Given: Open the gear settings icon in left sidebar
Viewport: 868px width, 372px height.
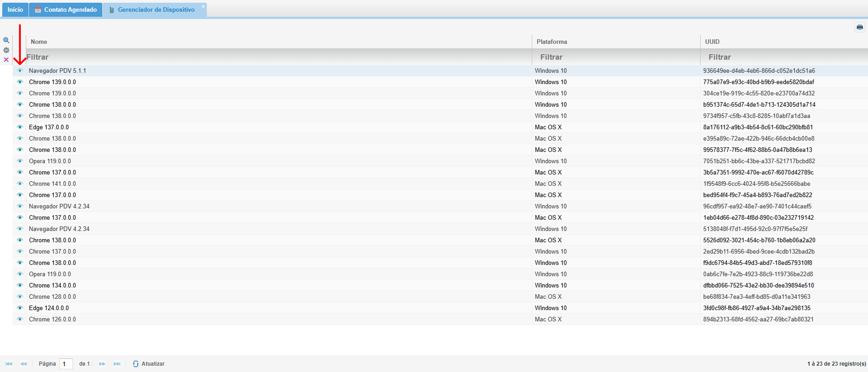Looking at the screenshot, I should point(6,50).
